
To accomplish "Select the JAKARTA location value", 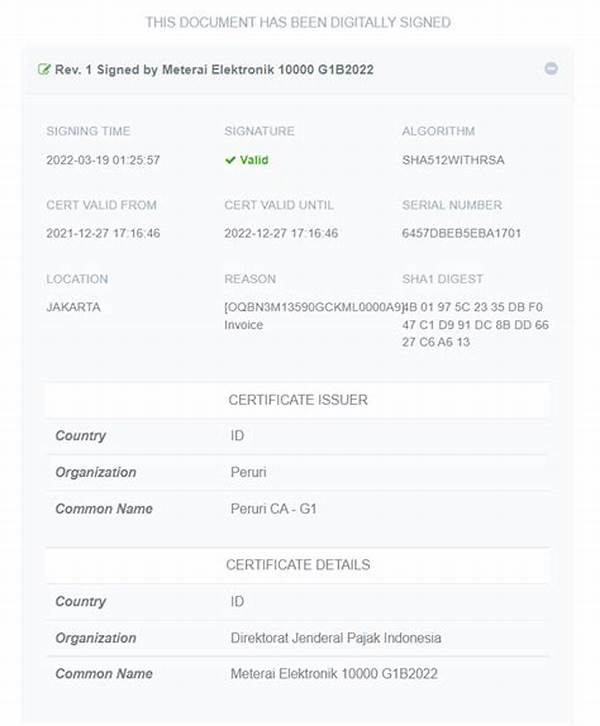I will click(73, 308).
